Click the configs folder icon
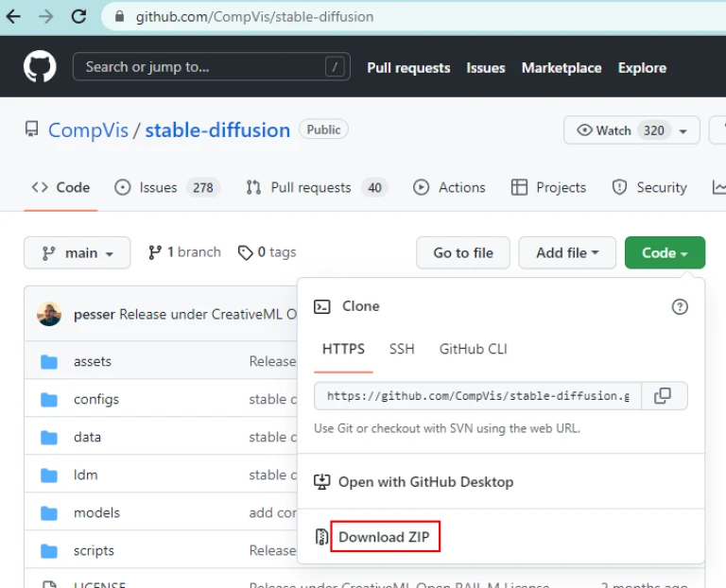The width and height of the screenshot is (726, 588). [x=48, y=400]
